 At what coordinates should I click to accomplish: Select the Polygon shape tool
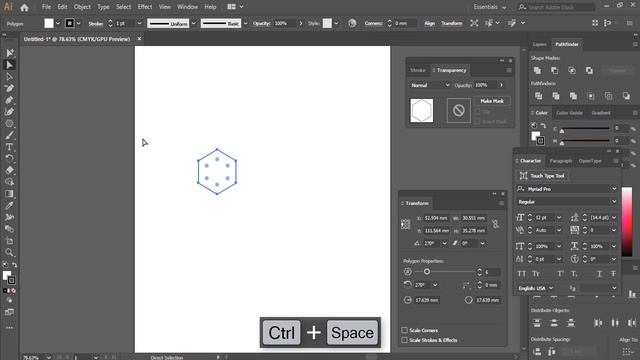click(9, 123)
